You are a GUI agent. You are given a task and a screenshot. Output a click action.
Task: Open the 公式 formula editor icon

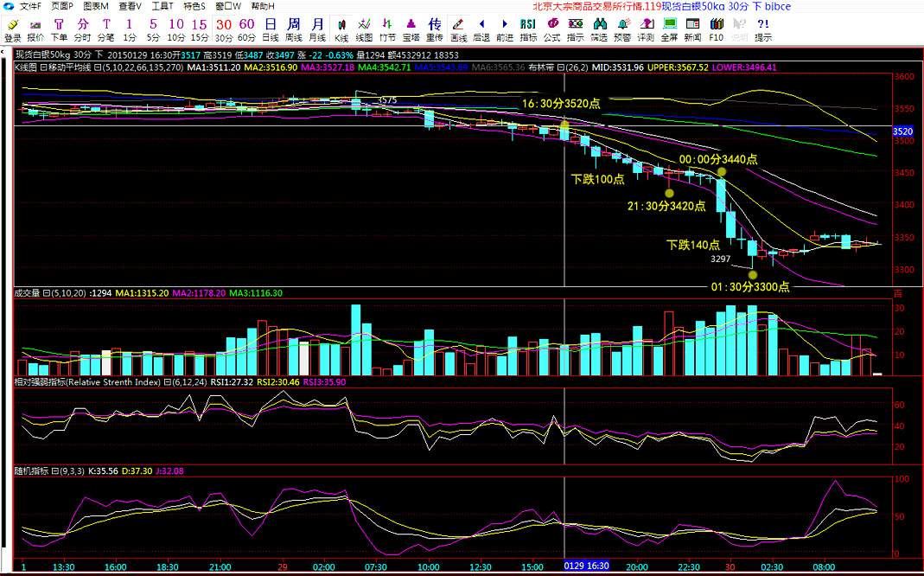point(551,30)
